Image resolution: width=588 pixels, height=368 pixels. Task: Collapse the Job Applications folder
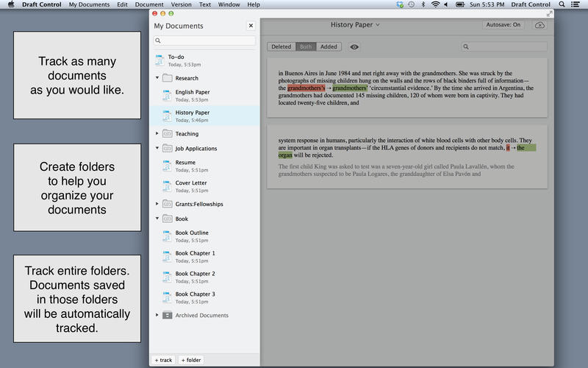(x=157, y=149)
